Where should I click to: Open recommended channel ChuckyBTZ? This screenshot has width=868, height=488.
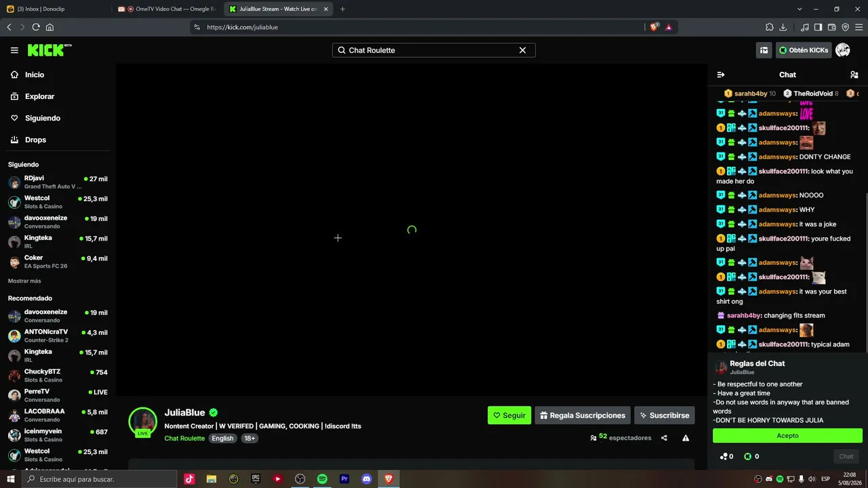click(x=57, y=375)
